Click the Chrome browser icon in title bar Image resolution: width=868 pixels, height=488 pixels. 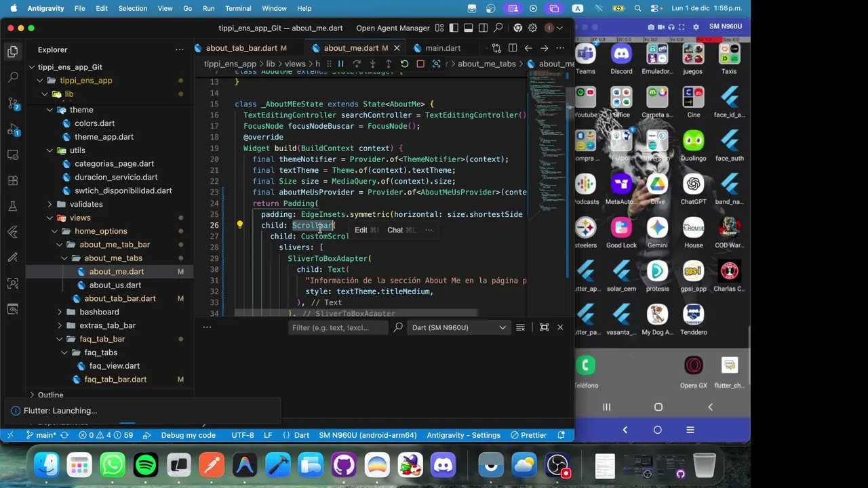coord(518,28)
